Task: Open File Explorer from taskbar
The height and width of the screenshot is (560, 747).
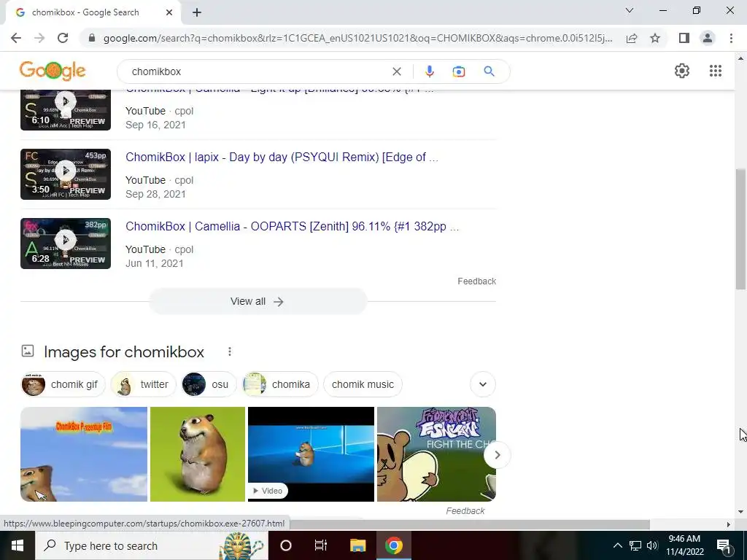Action: click(x=357, y=545)
